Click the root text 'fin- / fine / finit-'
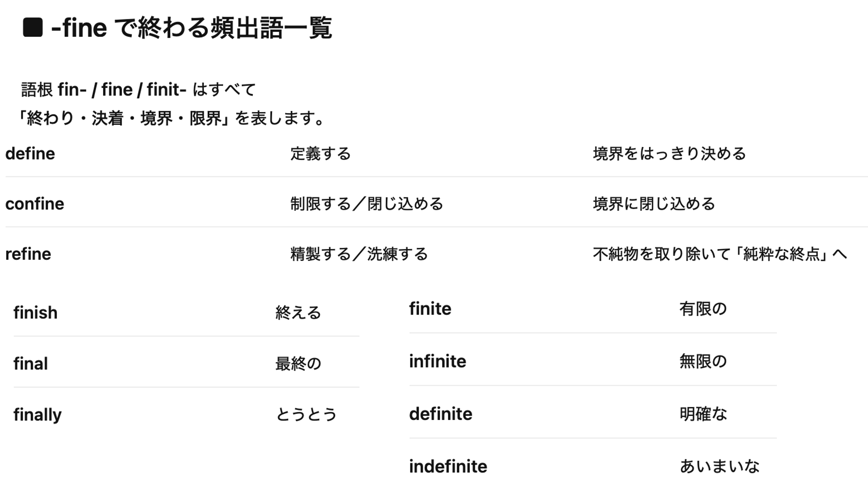The width and height of the screenshot is (868, 490). pos(122,90)
